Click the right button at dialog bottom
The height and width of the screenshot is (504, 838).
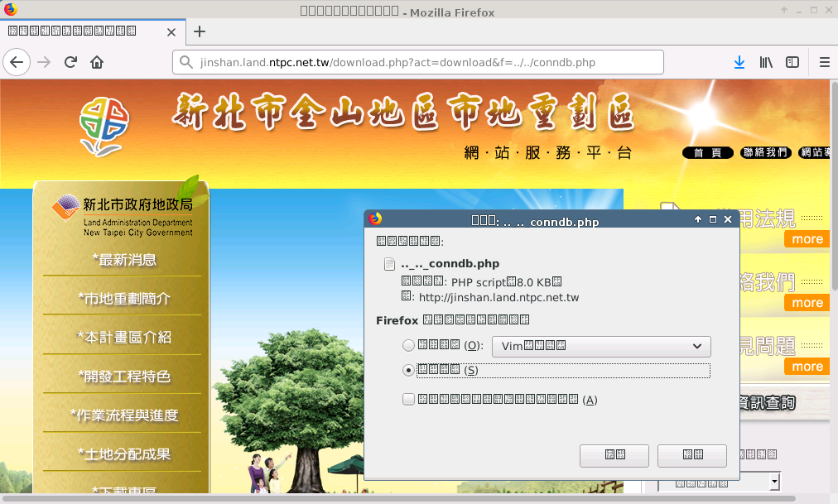click(692, 455)
